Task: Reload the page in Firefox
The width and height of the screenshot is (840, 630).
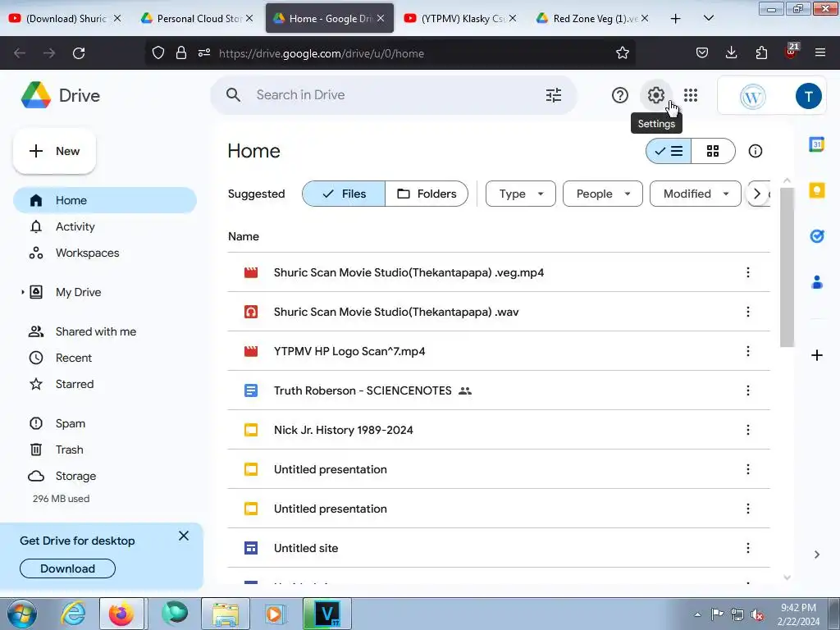Action: (79, 53)
